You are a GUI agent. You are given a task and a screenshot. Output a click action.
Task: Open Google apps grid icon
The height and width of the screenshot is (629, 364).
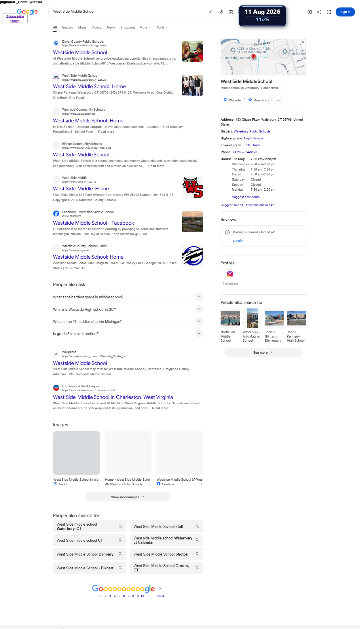pos(329,12)
